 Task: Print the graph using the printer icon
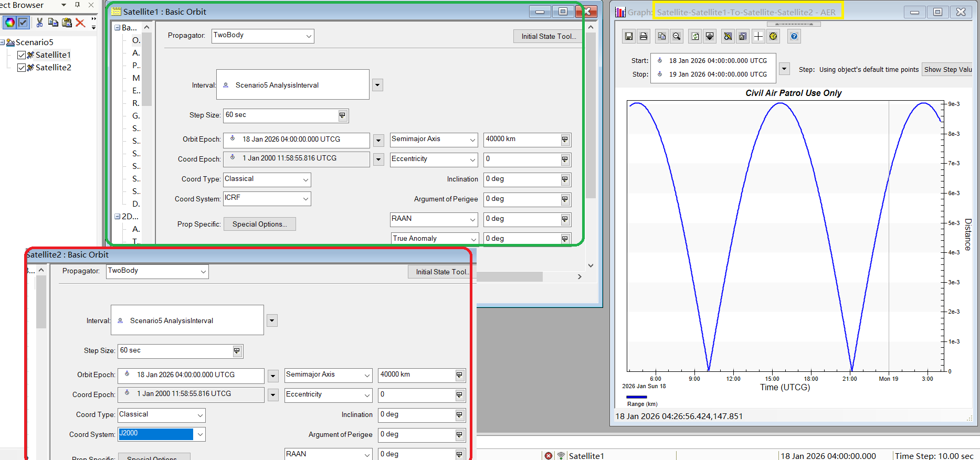click(644, 36)
